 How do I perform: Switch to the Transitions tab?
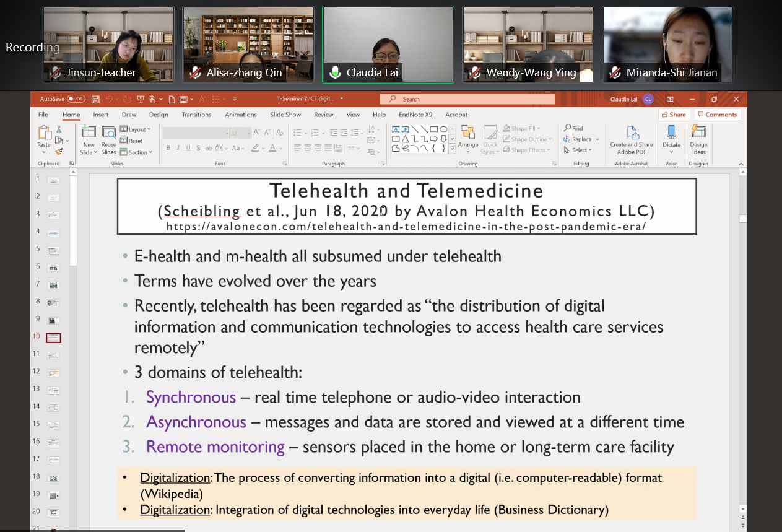196,115
